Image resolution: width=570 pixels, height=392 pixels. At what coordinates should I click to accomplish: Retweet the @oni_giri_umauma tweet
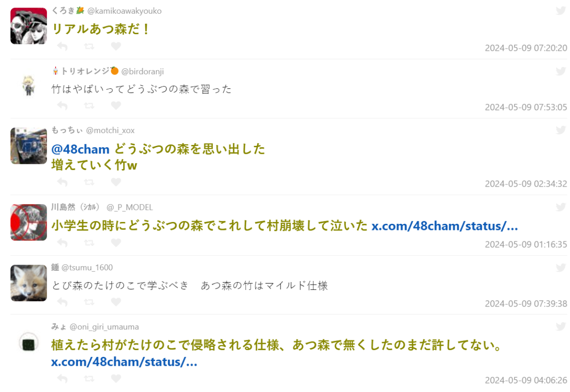point(89,379)
